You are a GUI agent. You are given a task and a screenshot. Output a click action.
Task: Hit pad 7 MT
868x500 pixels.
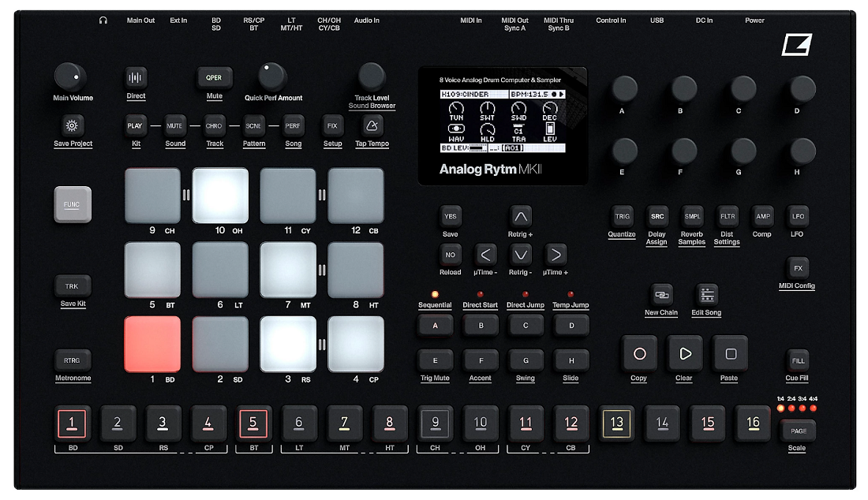[x=288, y=270]
